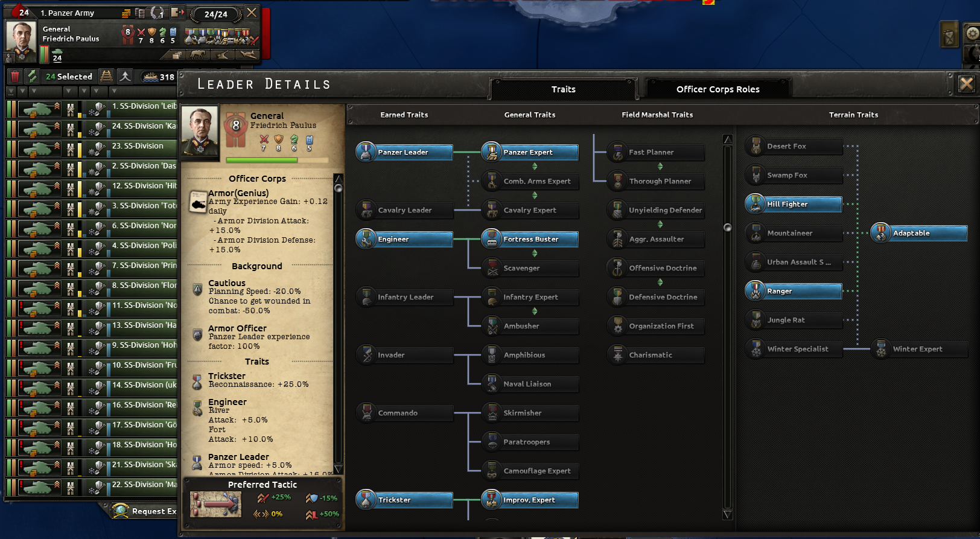Select the Traits tab

coord(563,89)
